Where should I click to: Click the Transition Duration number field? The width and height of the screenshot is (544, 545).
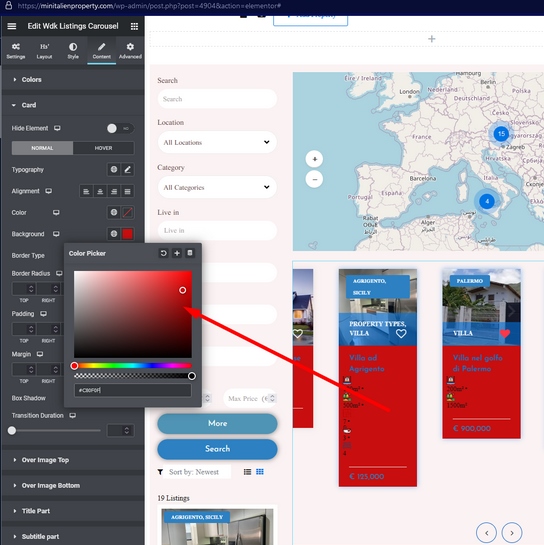tap(120, 431)
